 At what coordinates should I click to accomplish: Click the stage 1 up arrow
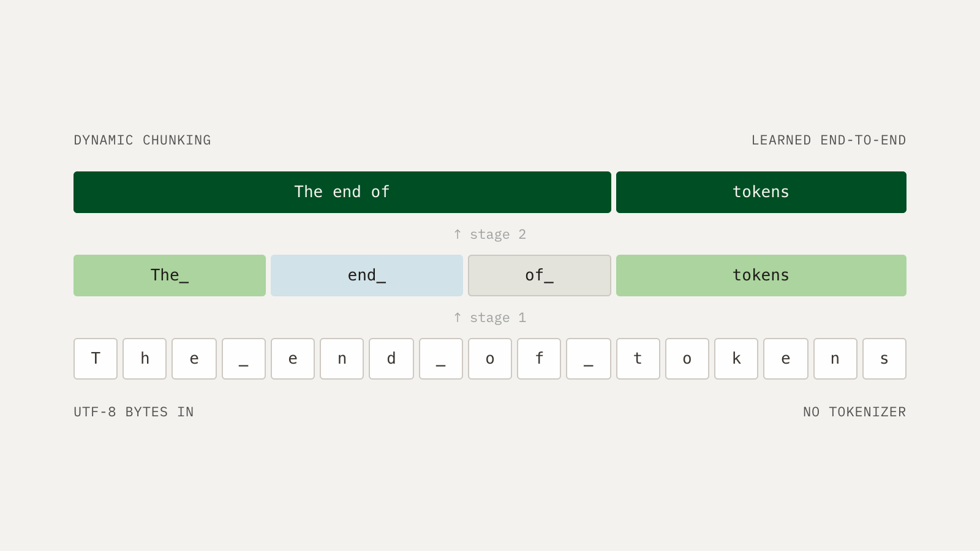coord(458,317)
